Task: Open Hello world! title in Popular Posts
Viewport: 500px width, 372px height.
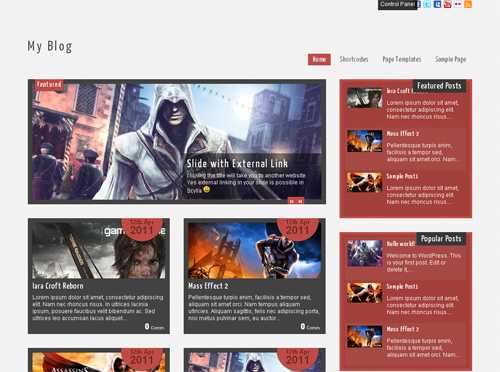Action: [x=401, y=244]
